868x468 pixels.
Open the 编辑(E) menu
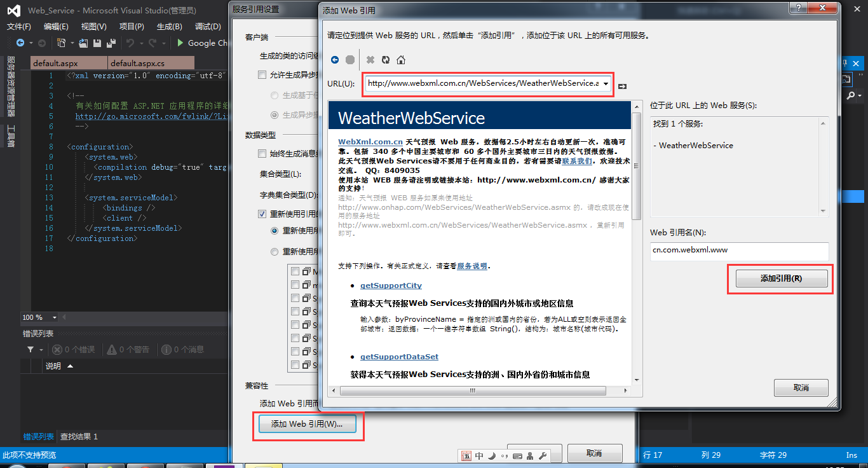(x=56, y=26)
